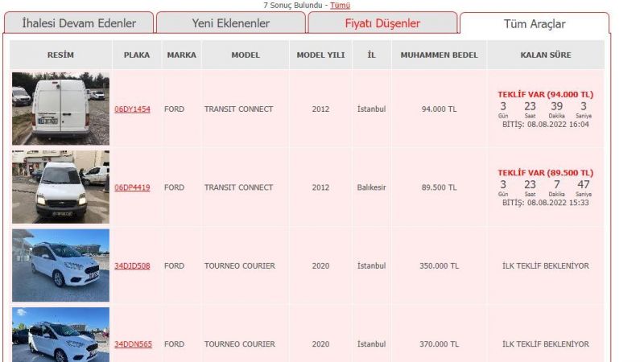Click the 94.000 TL price cell
Screen dimensions: 644x362
pyautogui.click(x=439, y=109)
